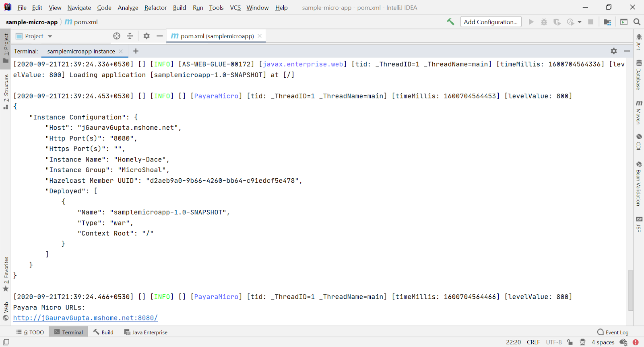Open the 6: TODO tool window
Viewport: 644px width, 347px height.
coord(30,332)
